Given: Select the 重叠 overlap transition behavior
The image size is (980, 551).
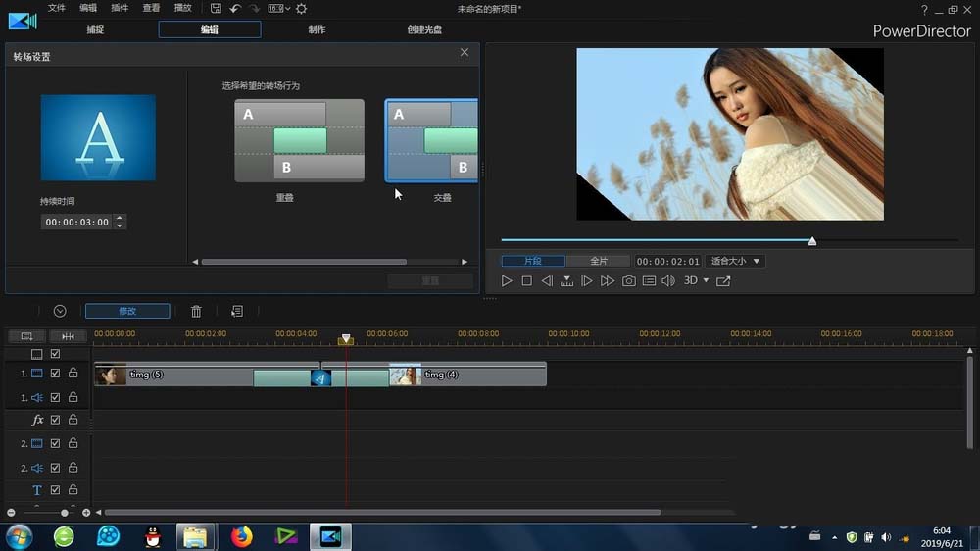Looking at the screenshot, I should (x=299, y=141).
